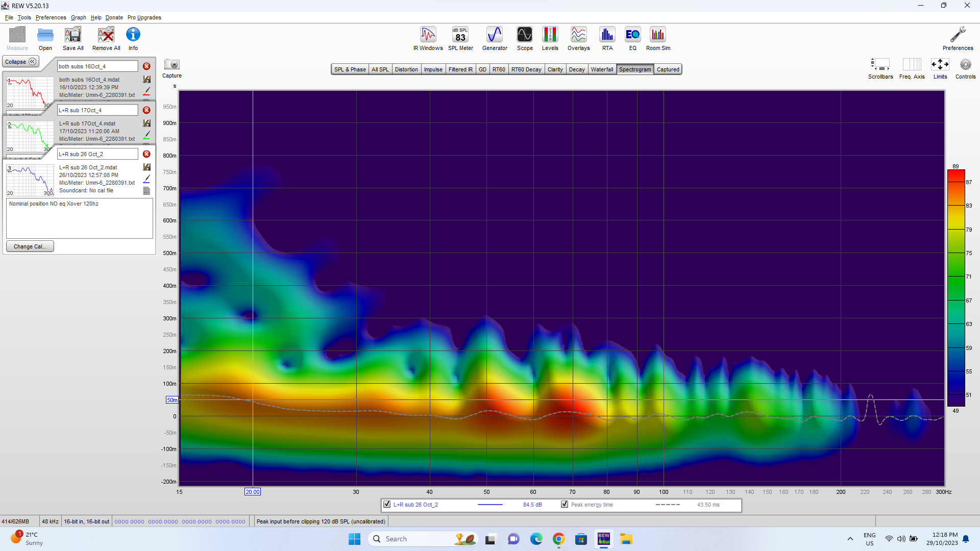The height and width of the screenshot is (551, 980).
Task: Open the Graph menu
Action: tap(78, 17)
